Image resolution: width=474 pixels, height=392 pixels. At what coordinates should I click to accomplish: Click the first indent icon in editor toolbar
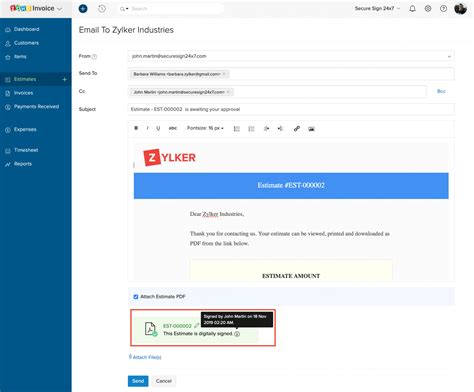point(266,128)
